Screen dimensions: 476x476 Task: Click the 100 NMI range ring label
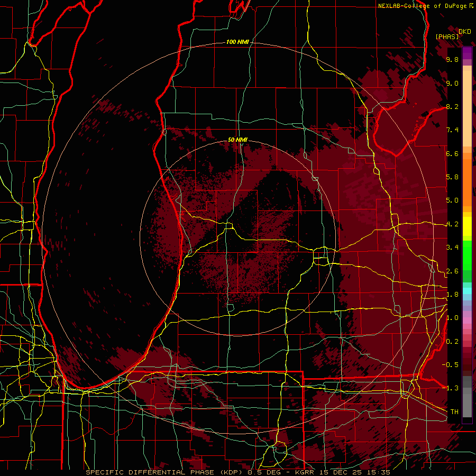(237, 42)
